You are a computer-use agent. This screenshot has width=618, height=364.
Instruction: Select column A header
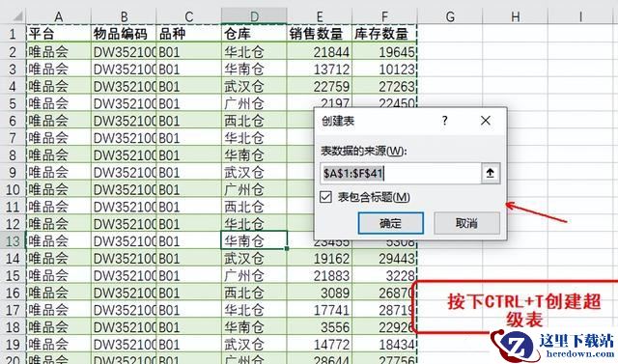58,16
